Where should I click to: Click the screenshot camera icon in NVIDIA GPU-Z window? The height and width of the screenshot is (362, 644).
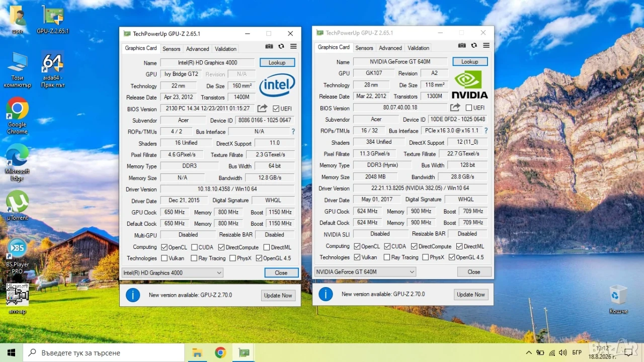(x=462, y=46)
